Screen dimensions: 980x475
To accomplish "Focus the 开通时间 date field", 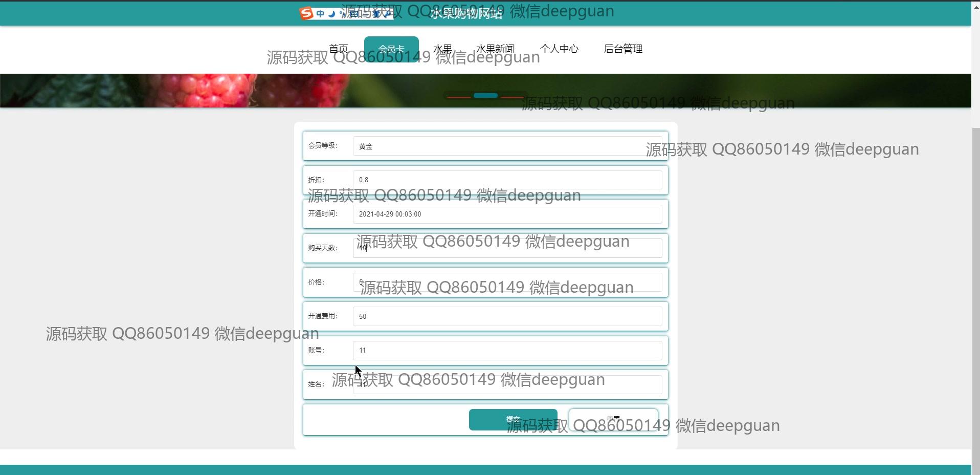I will pos(507,214).
